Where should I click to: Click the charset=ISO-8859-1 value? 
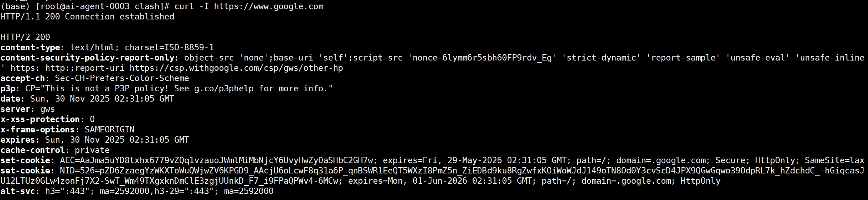169,47
